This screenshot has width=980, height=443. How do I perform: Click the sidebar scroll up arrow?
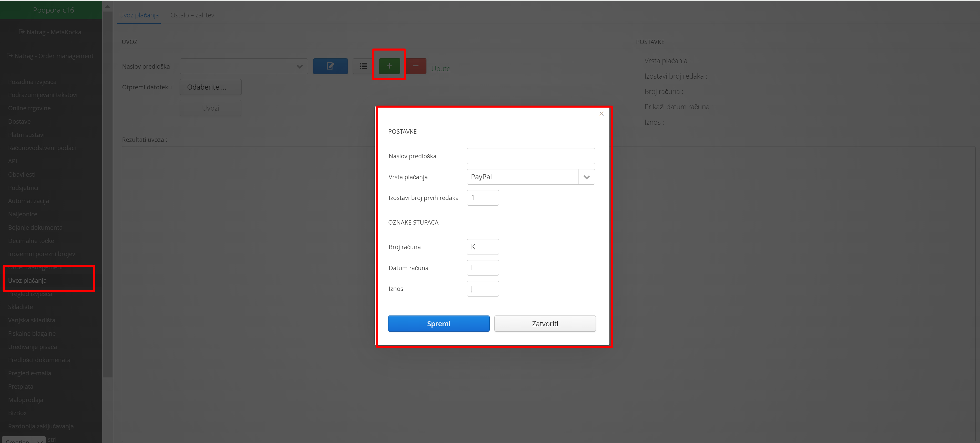108,6
